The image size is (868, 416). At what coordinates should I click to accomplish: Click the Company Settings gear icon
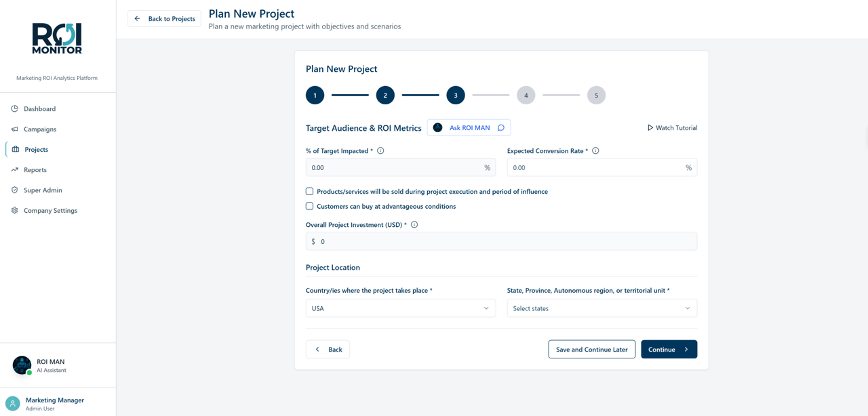15,210
